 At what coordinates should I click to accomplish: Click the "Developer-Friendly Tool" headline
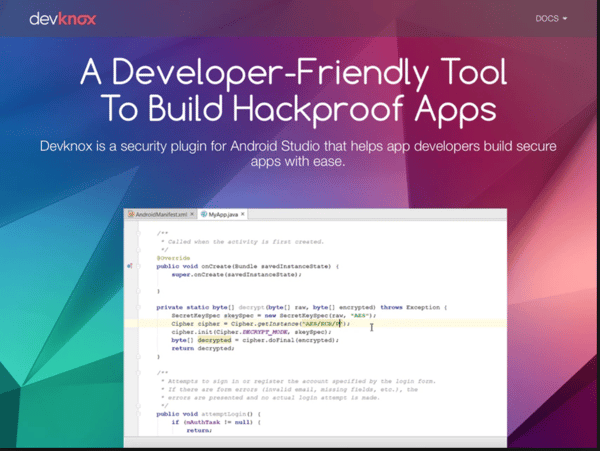pos(300,73)
